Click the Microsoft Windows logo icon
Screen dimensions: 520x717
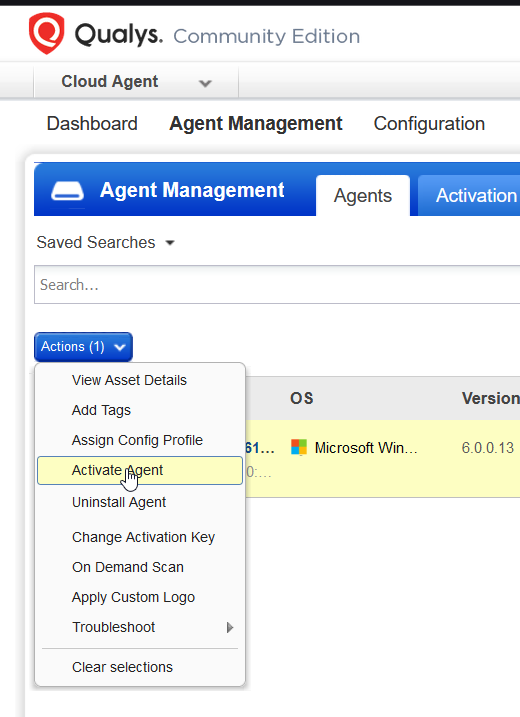299,447
